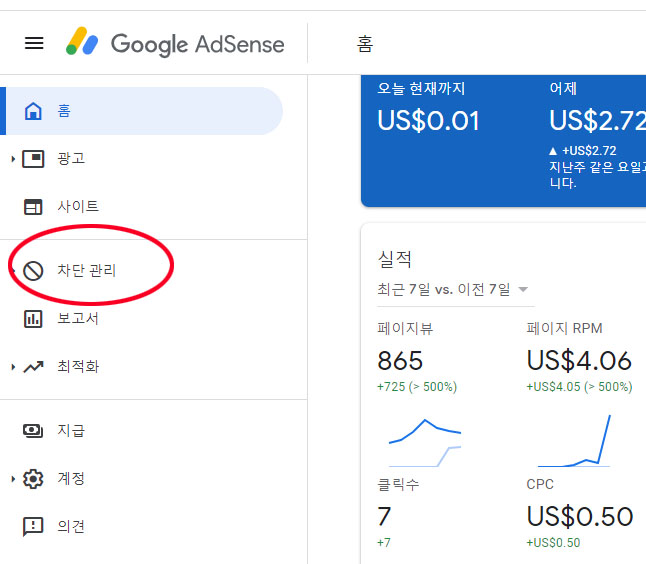This screenshot has height=564, width=646.
Task: Click the +7 clicks change text
Action: 384,543
